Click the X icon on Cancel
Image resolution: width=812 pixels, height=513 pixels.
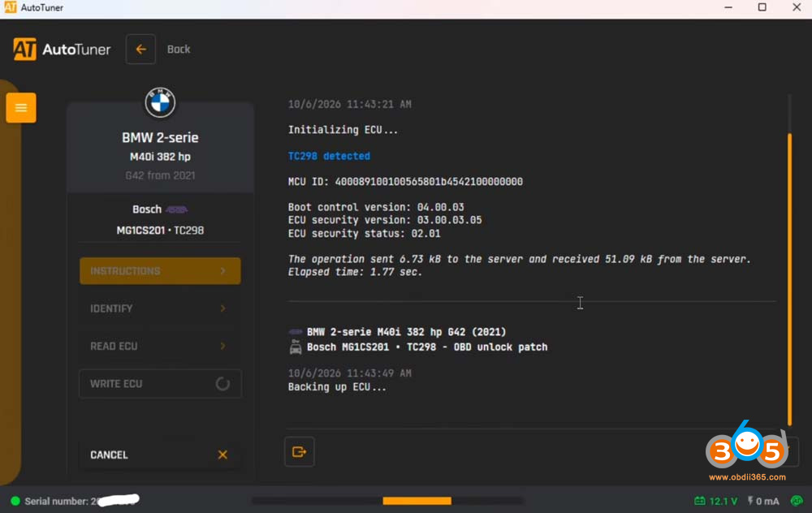[x=222, y=455]
